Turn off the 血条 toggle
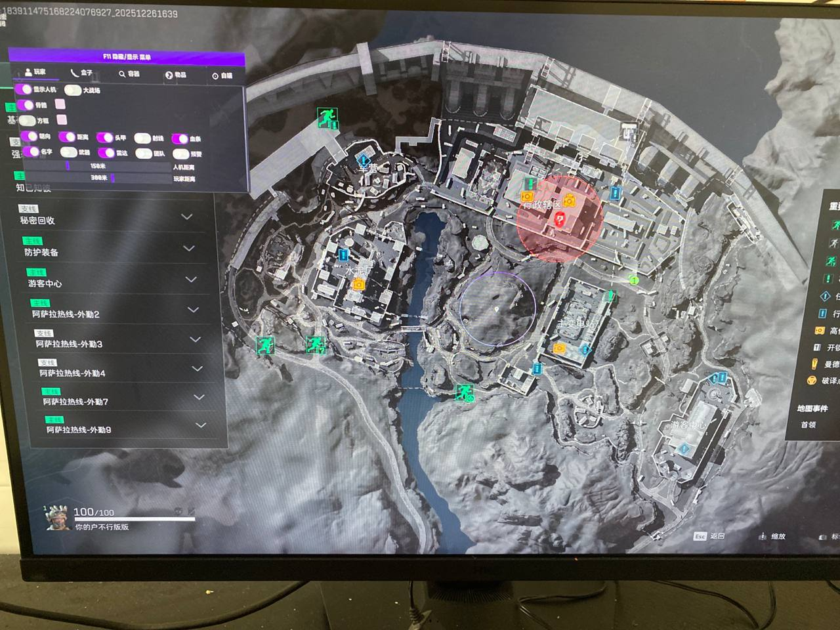This screenshot has height=630, width=840. tap(180, 138)
